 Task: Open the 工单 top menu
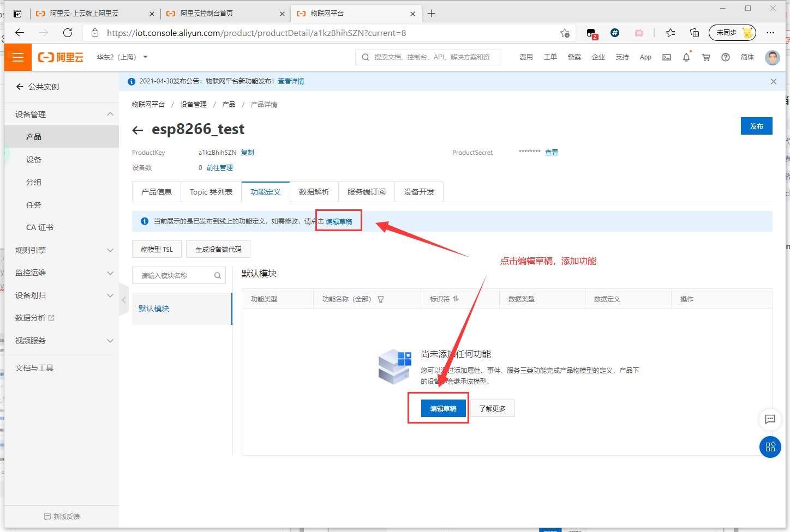tap(550, 57)
